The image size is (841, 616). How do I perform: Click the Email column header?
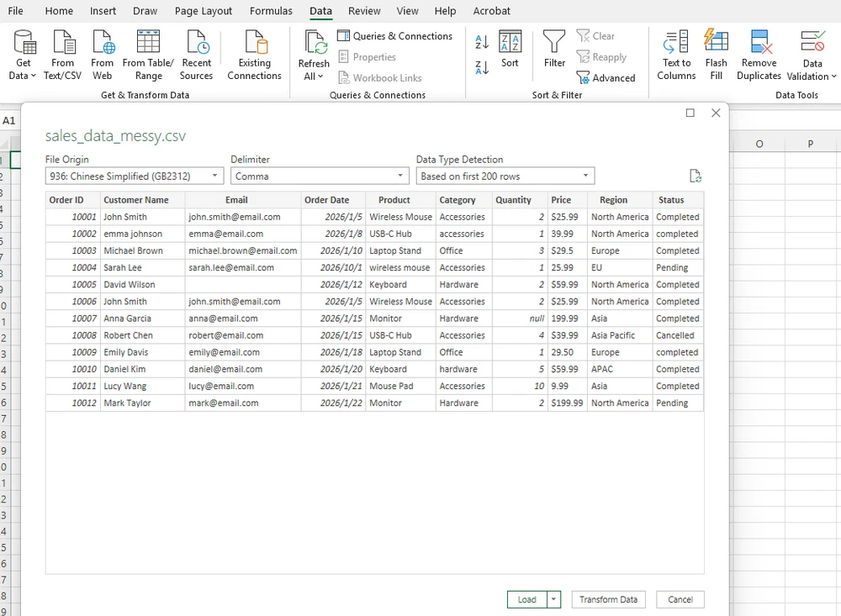[243, 200]
